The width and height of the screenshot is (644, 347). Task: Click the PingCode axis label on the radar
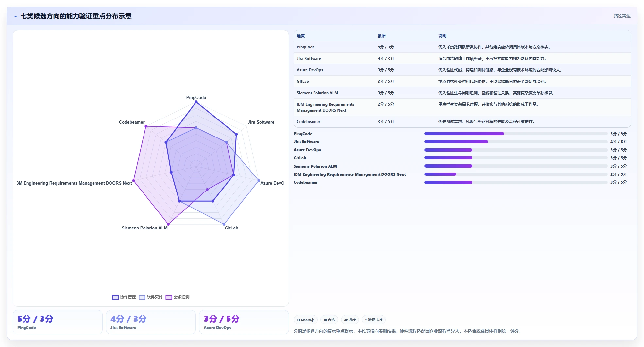(196, 97)
